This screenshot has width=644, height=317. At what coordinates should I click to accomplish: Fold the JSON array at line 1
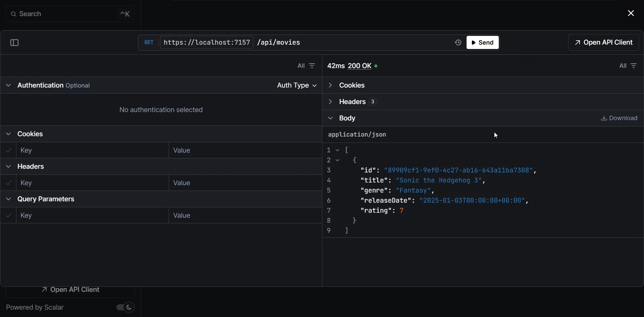coord(338,150)
